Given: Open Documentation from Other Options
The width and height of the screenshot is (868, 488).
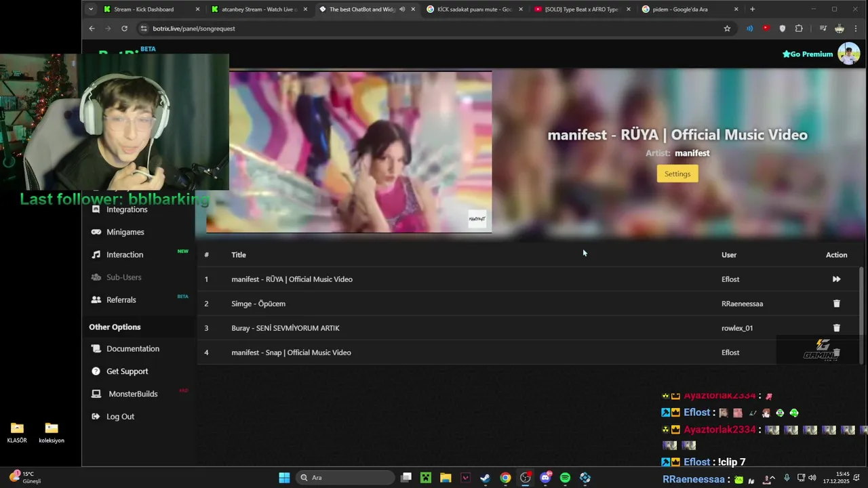Looking at the screenshot, I should (x=133, y=348).
